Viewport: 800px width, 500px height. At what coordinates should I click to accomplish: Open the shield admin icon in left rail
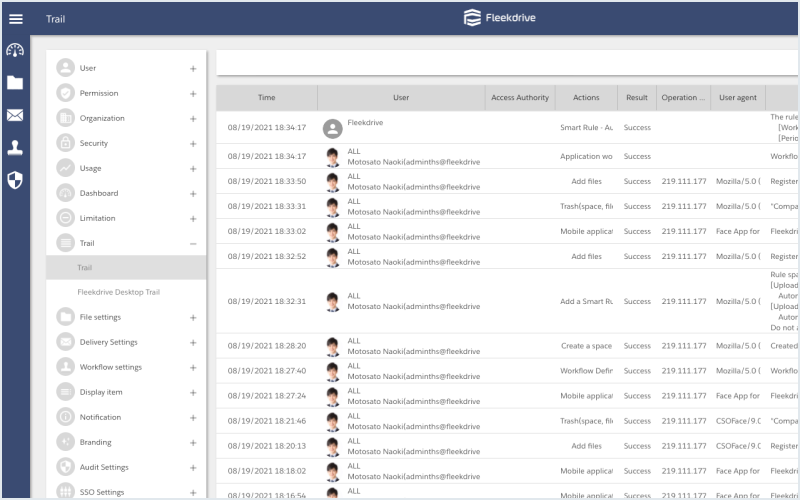[15, 180]
